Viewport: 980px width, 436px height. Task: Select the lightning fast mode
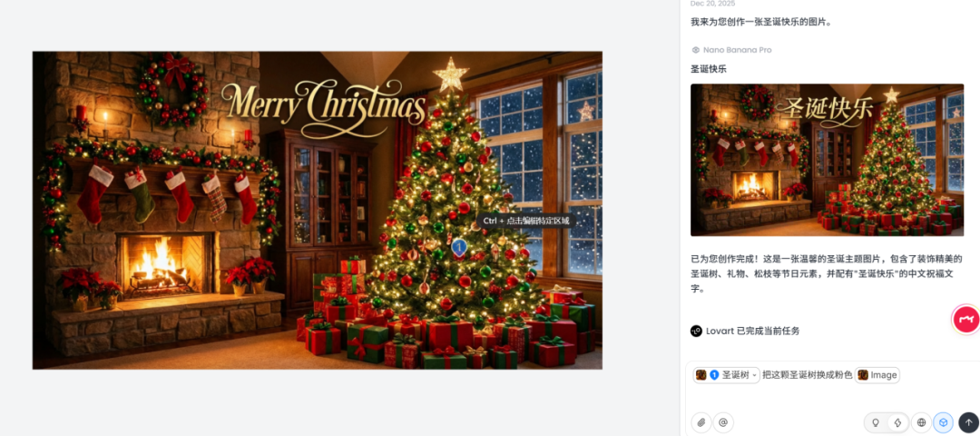[898, 423]
